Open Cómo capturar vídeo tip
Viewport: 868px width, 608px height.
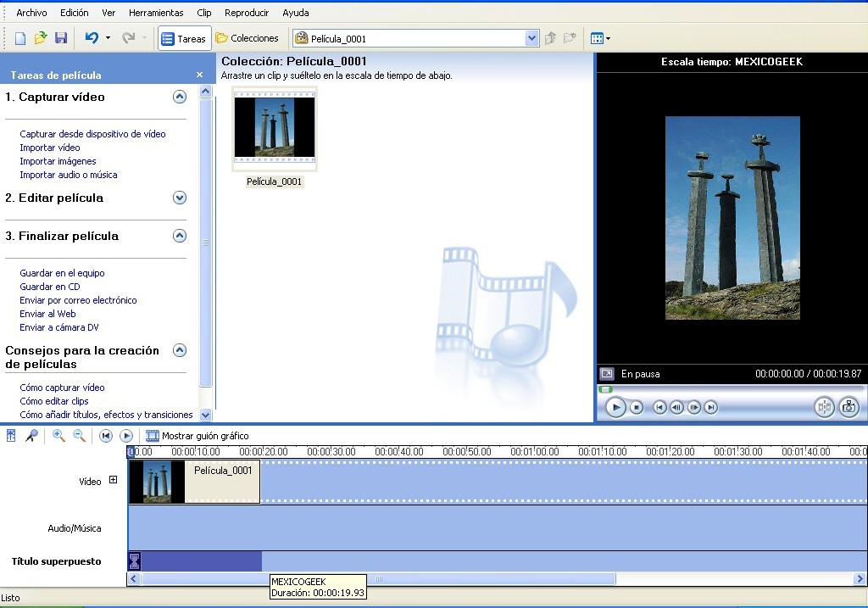tap(62, 388)
